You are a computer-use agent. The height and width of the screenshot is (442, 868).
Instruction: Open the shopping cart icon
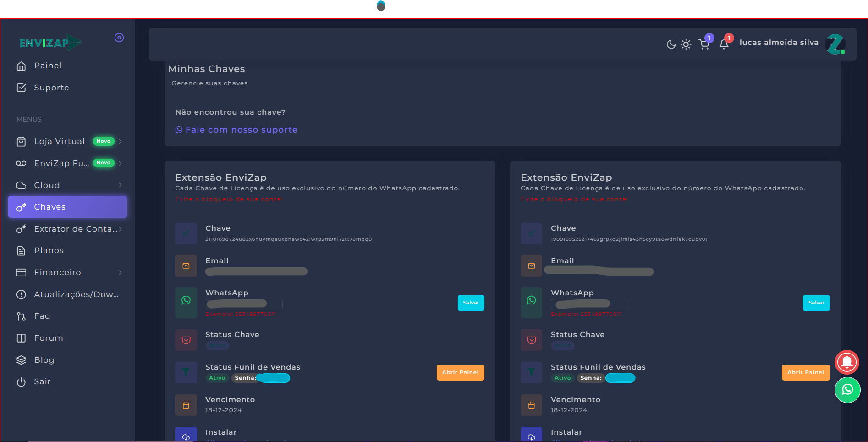coord(704,44)
